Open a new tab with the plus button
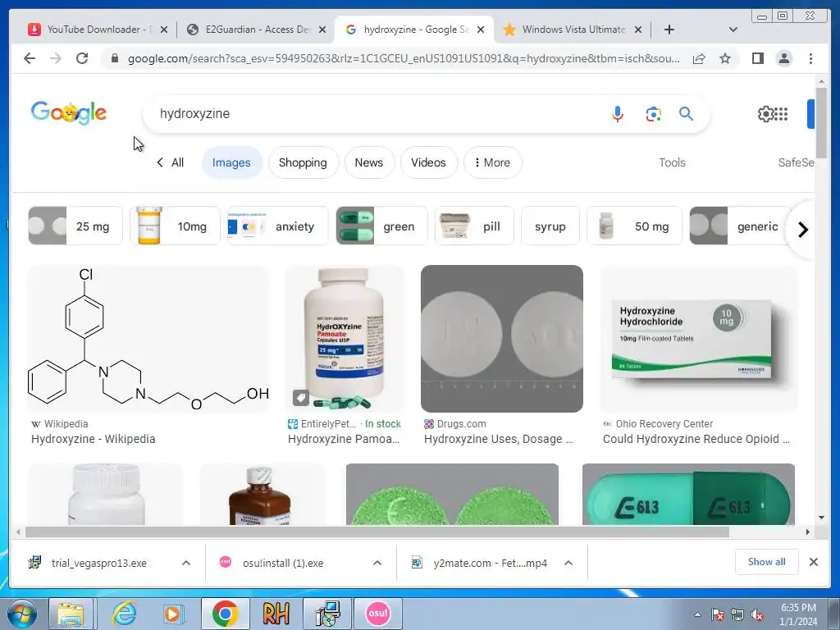Image resolution: width=840 pixels, height=630 pixels. [669, 30]
